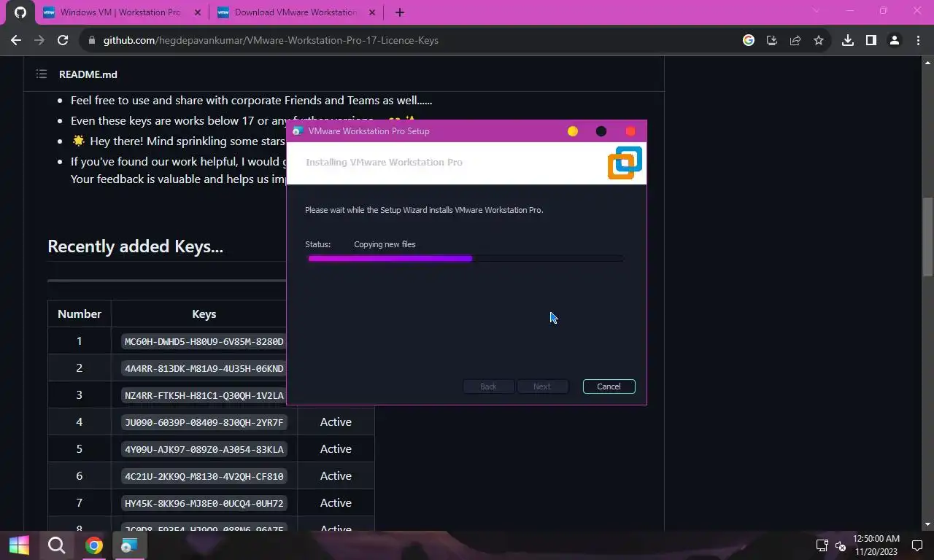Click the taskbar clock and date
934x560 pixels.
click(876, 545)
